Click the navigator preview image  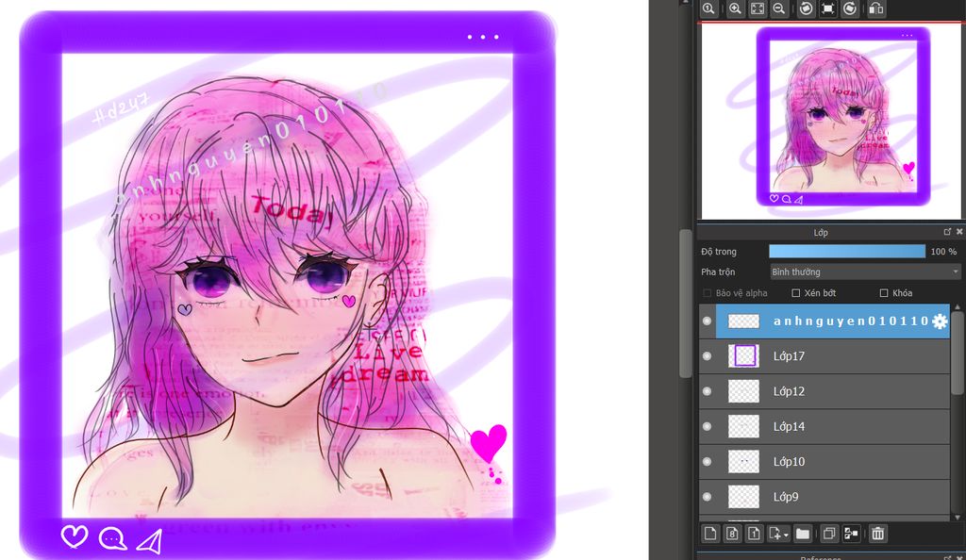click(x=830, y=122)
